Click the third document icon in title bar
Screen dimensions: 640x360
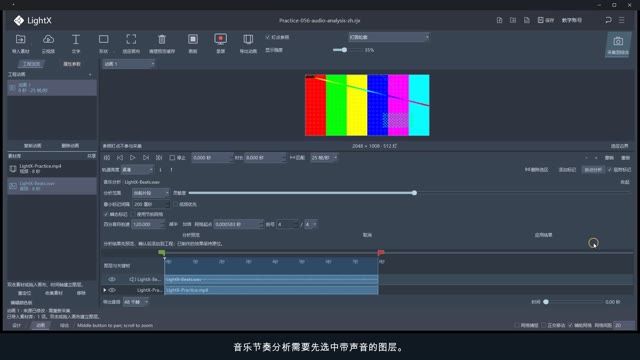(527, 20)
